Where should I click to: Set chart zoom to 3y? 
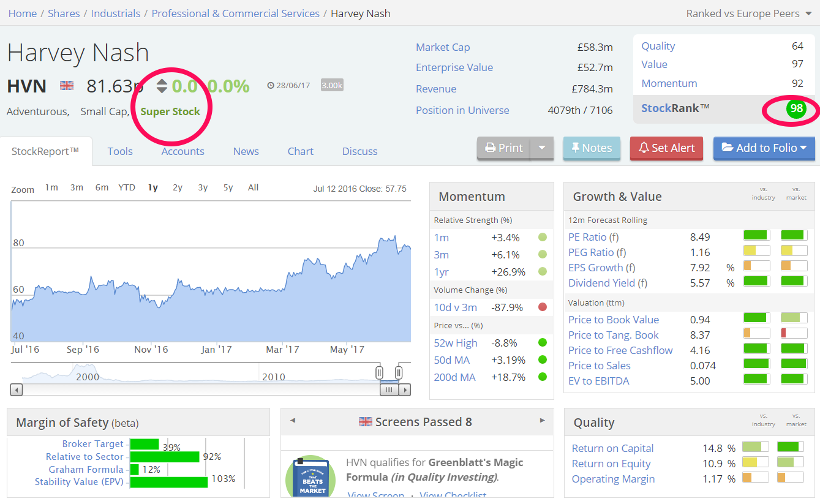(203, 187)
